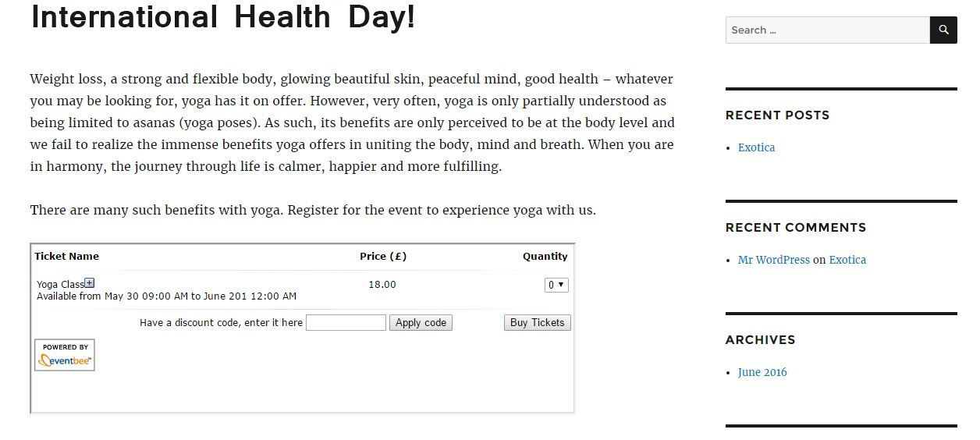
Task: Open the Mr WordPress commenter link
Action: (x=773, y=260)
